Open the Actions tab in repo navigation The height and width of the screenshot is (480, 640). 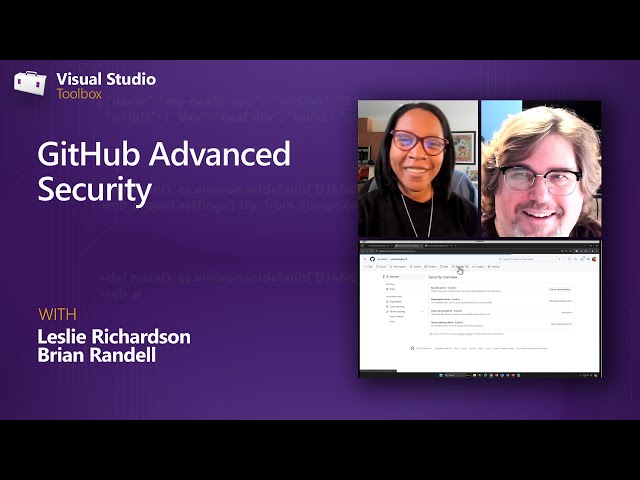415,267
